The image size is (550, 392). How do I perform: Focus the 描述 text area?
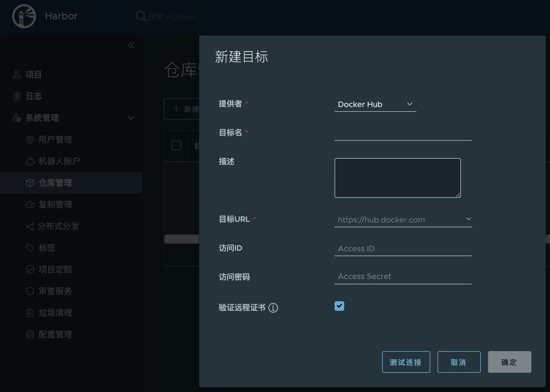(x=397, y=178)
